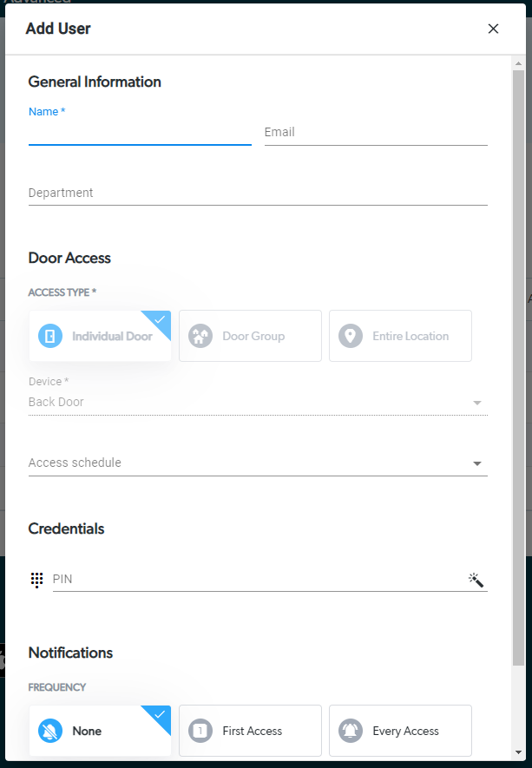
Task: Select Door Group access type
Action: pos(250,336)
